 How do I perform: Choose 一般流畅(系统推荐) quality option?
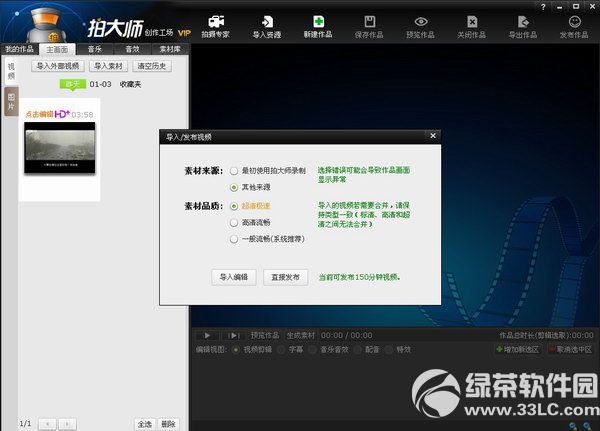(267, 239)
